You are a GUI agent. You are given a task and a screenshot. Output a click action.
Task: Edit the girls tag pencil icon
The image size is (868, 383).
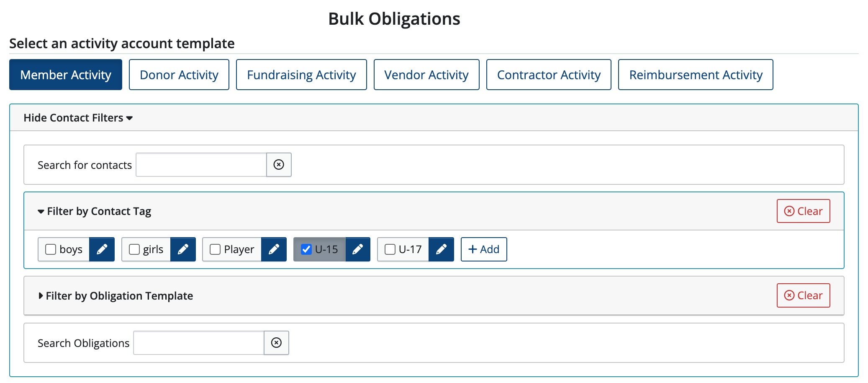pyautogui.click(x=183, y=249)
